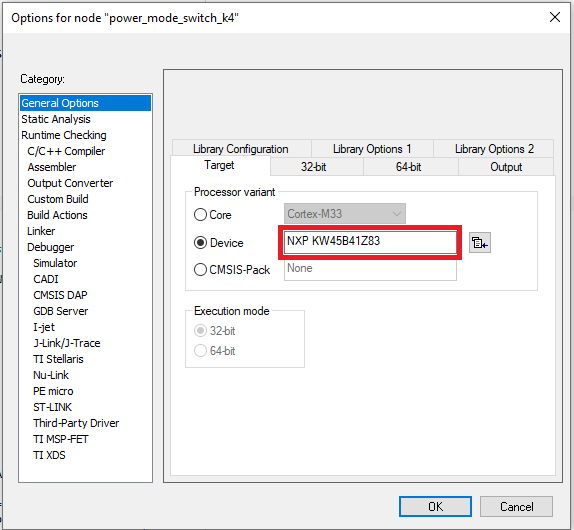Switch to the Library Options 1 tab
The height and width of the screenshot is (530, 574).
[x=372, y=149]
